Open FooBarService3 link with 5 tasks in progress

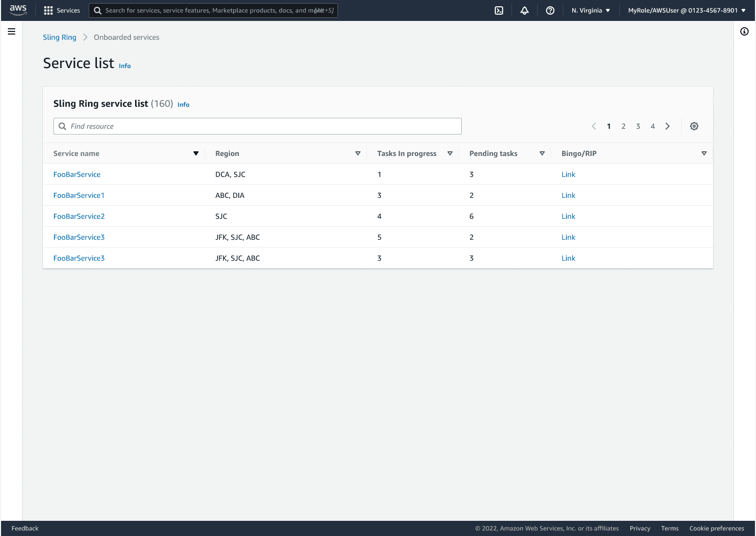[79, 237]
